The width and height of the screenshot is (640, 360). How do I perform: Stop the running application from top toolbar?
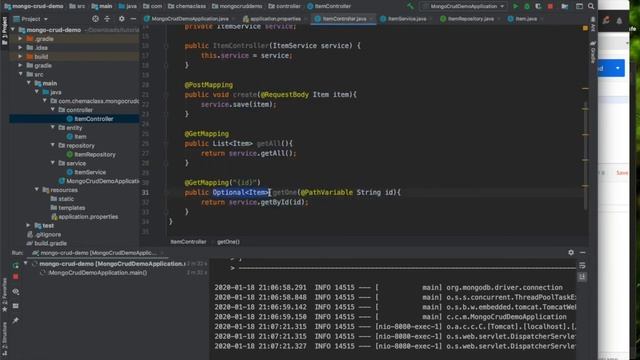[550, 6]
